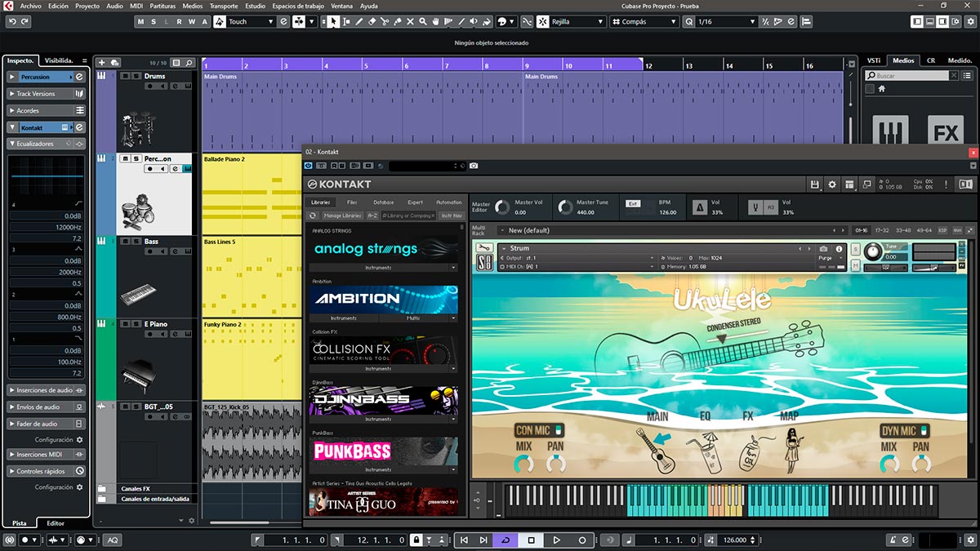Click the AQ button in transport

click(112, 540)
